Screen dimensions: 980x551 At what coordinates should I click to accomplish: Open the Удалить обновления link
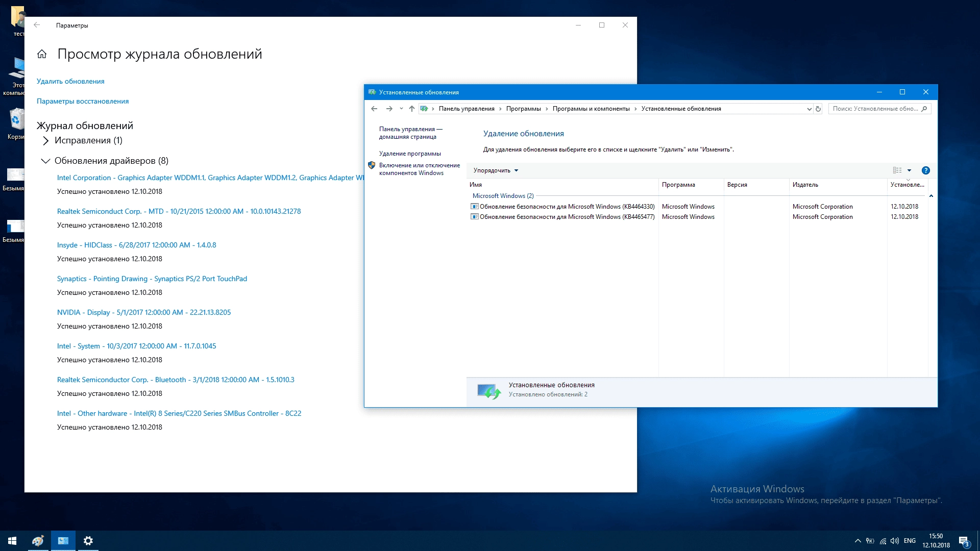[x=70, y=81]
